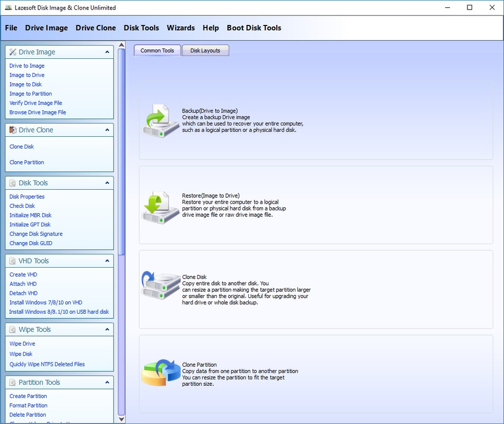The height and width of the screenshot is (424, 504).
Task: Click the Drive Image panel header icon
Action: (13, 52)
